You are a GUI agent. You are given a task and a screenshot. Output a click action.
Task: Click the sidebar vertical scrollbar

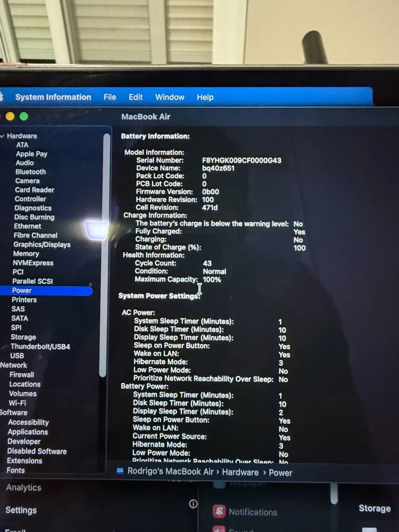click(105, 256)
